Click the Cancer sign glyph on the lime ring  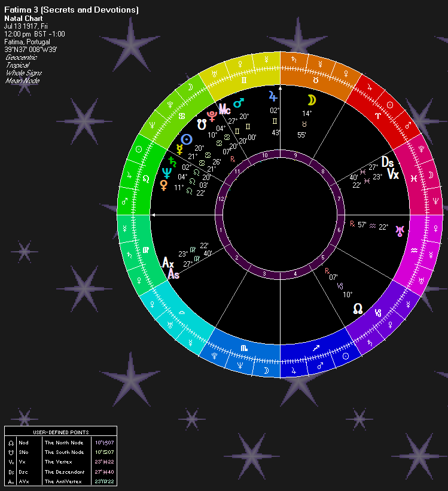[x=182, y=116]
